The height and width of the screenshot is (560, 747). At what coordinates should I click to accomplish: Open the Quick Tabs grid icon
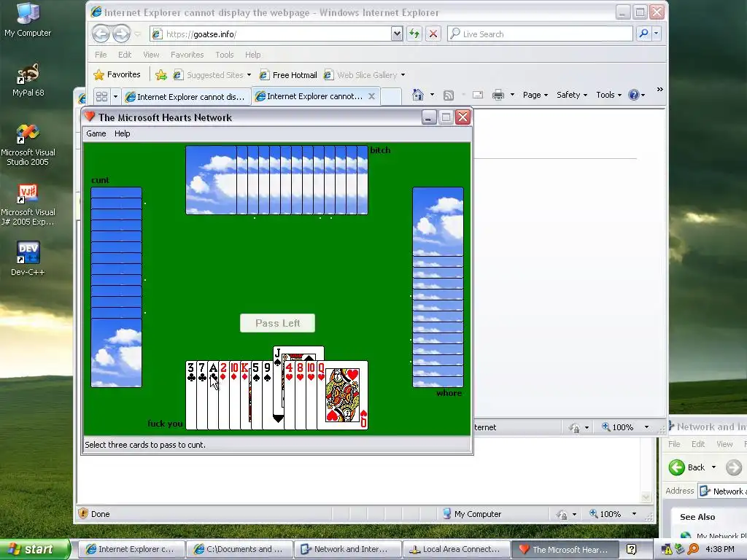pyautogui.click(x=102, y=97)
